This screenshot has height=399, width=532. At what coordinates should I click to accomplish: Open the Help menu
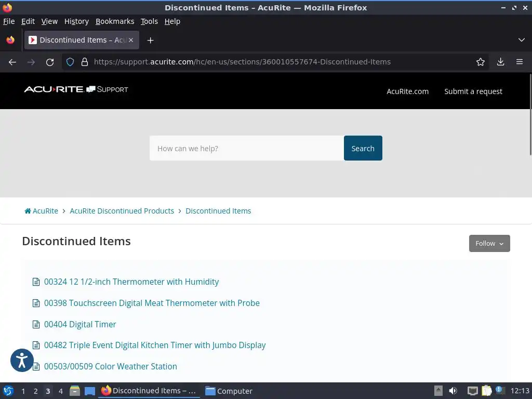coord(172,21)
